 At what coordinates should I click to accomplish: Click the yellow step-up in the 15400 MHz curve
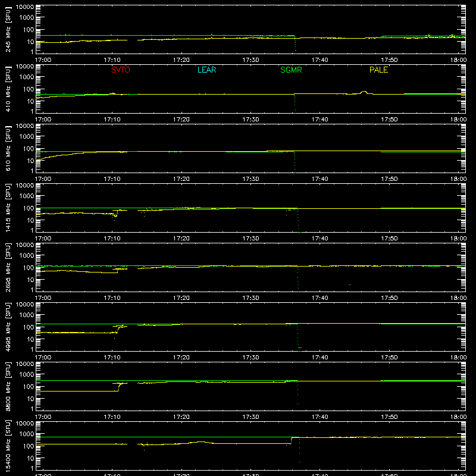tap(292, 440)
